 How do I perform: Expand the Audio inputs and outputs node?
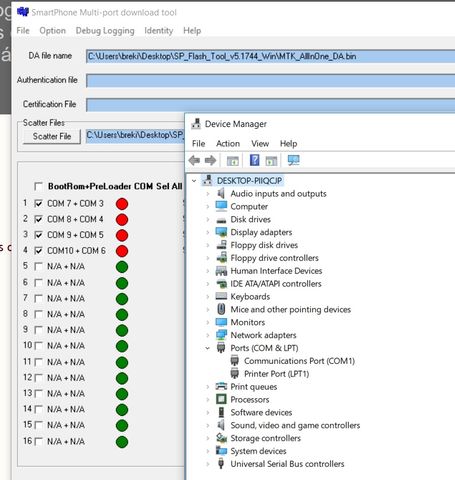click(207, 194)
